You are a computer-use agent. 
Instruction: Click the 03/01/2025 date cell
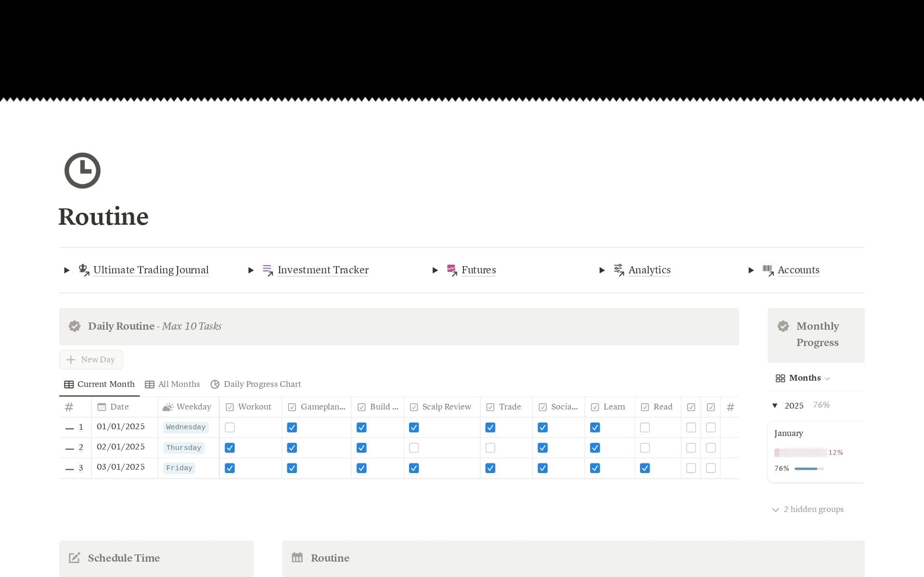click(125, 468)
